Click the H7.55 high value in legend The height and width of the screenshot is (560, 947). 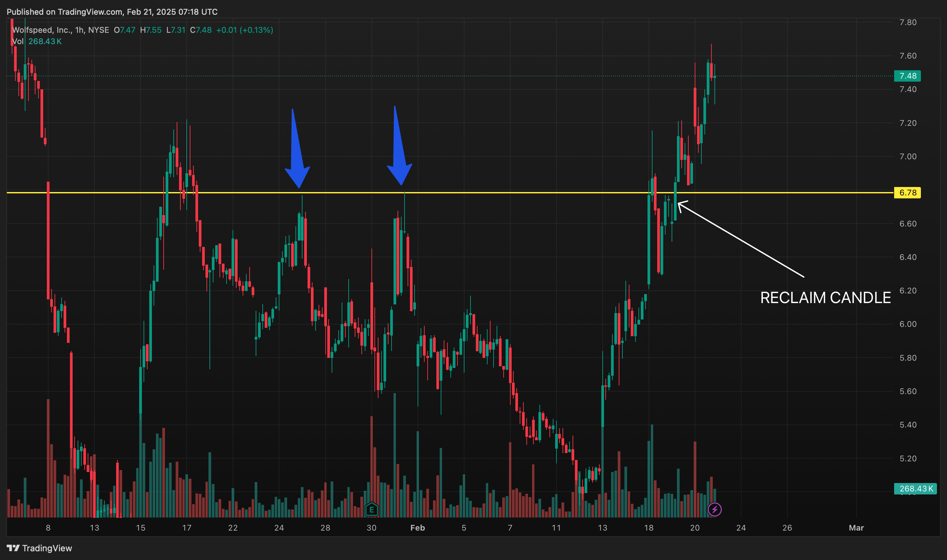[x=151, y=30]
